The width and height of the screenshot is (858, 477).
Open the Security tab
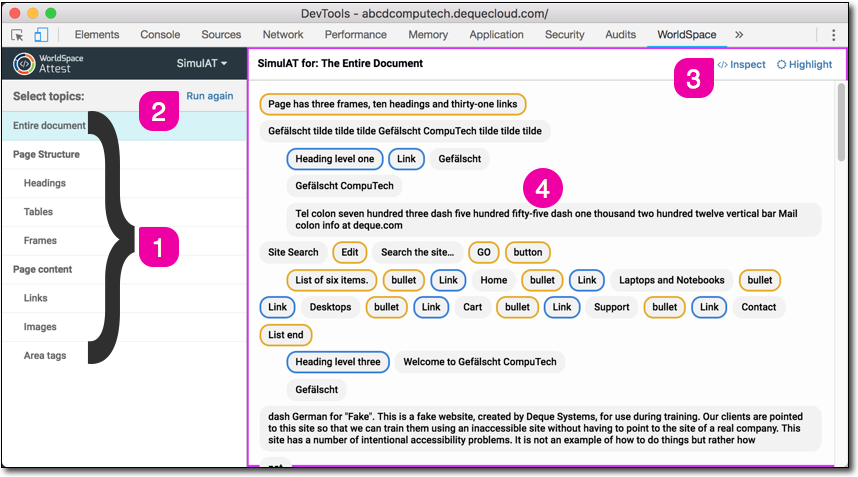click(x=565, y=34)
